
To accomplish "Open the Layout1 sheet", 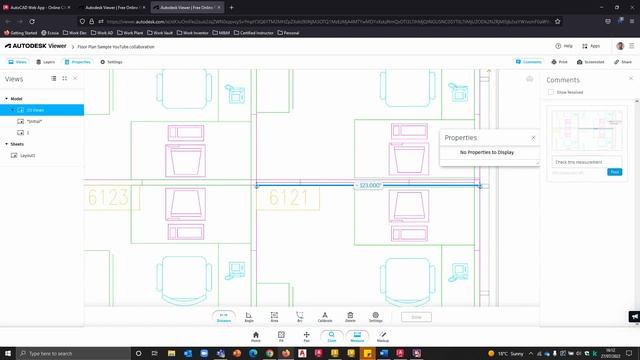I will pyautogui.click(x=28, y=156).
